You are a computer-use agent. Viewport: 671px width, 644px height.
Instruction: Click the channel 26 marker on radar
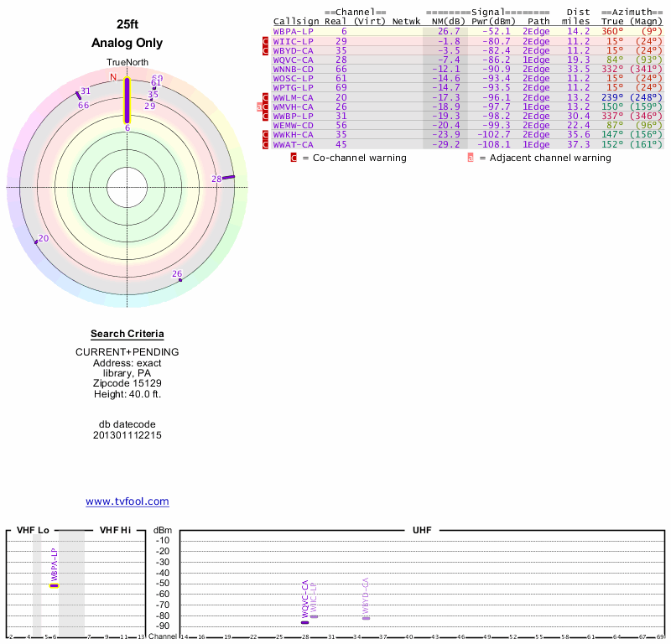[x=179, y=279]
